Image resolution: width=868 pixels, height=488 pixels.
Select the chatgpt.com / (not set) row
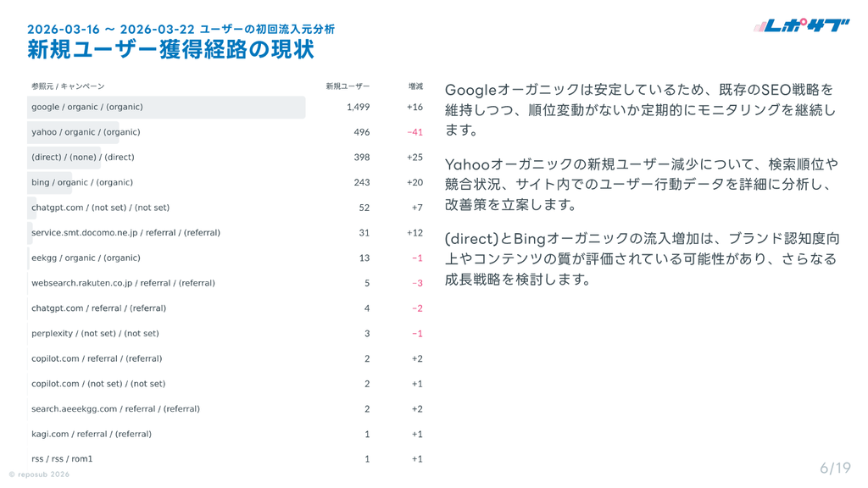(x=225, y=208)
